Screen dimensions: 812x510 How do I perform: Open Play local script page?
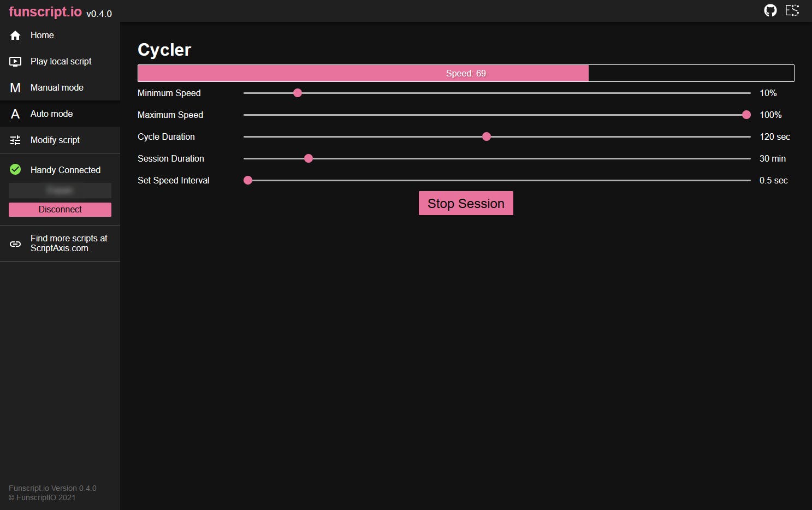point(60,61)
